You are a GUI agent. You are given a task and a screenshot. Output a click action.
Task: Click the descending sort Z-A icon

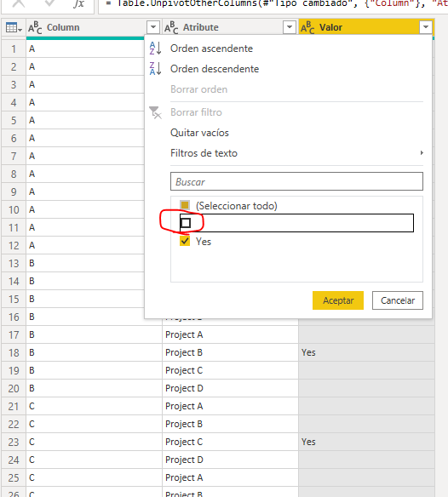pyautogui.click(x=155, y=68)
